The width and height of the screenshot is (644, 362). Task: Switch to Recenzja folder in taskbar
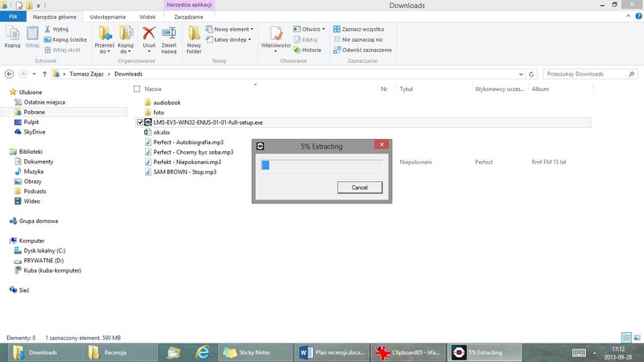pyautogui.click(x=119, y=352)
